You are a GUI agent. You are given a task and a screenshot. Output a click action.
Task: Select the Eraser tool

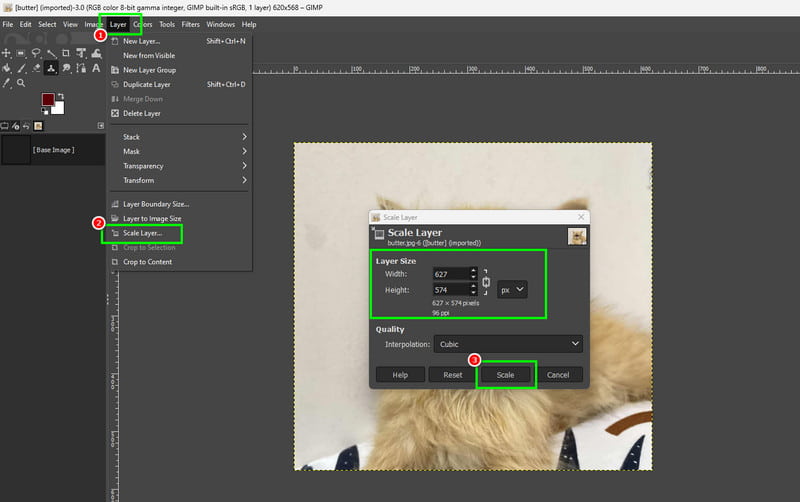[x=36, y=68]
